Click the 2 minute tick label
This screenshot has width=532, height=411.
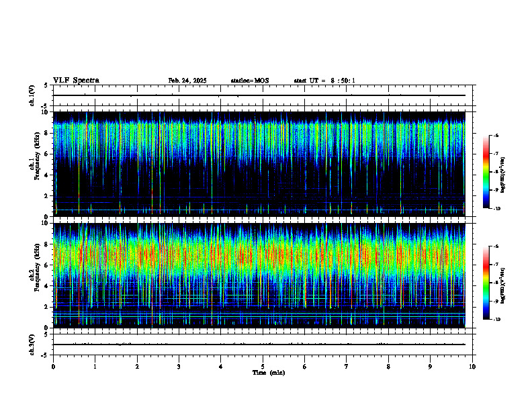(137, 367)
